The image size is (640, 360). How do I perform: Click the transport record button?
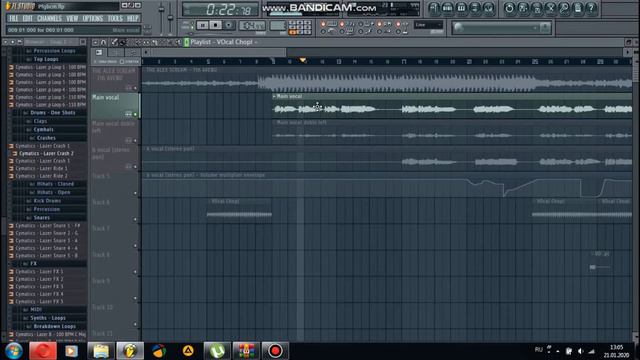click(x=229, y=25)
